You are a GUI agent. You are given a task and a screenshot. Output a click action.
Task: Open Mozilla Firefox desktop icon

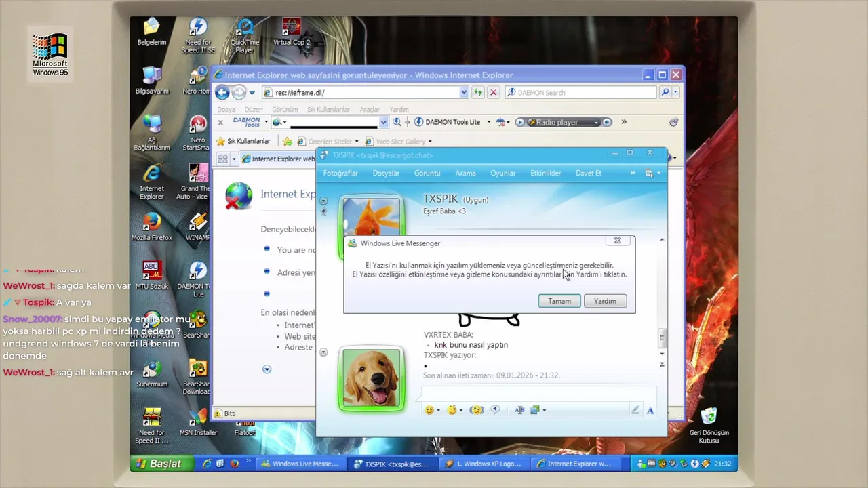pos(152,227)
